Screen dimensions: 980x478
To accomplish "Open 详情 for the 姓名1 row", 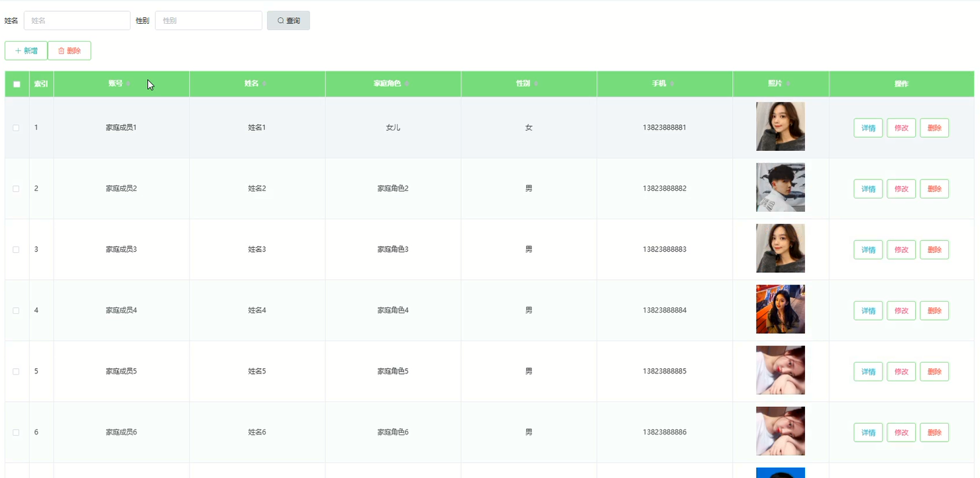I will pyautogui.click(x=868, y=127).
